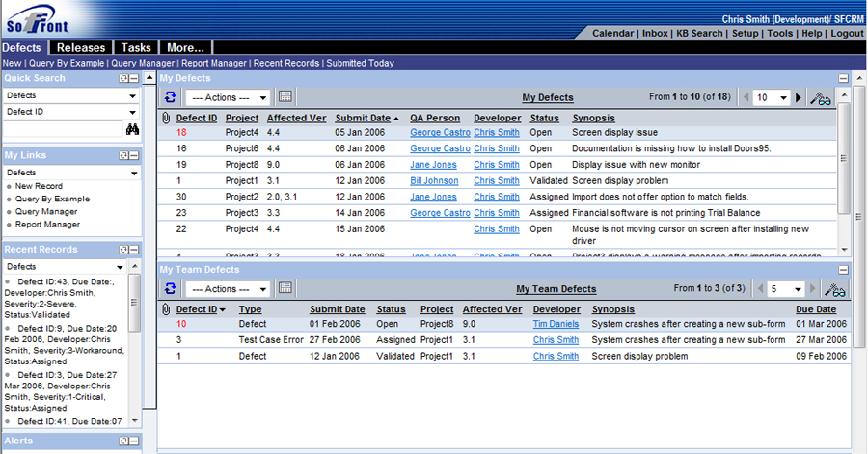Open Quick Search panel options icon

coord(124,78)
